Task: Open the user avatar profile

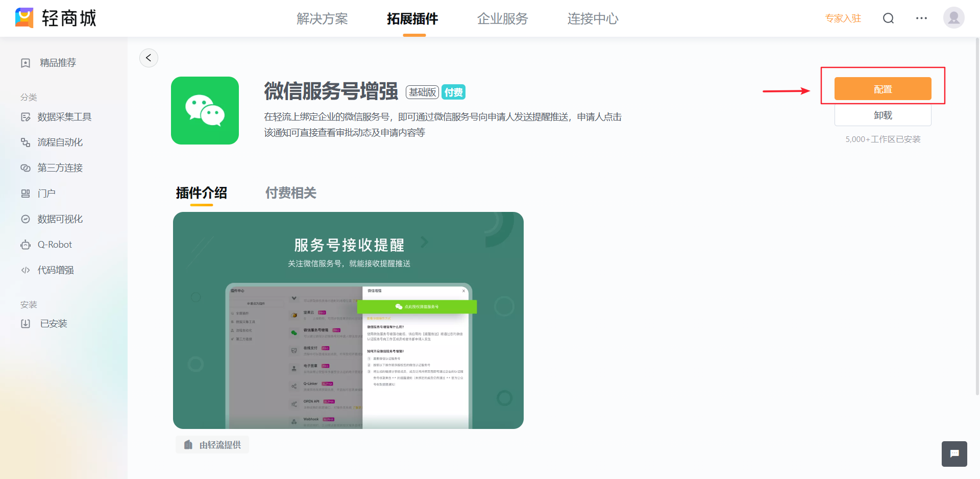Action: (x=953, y=18)
